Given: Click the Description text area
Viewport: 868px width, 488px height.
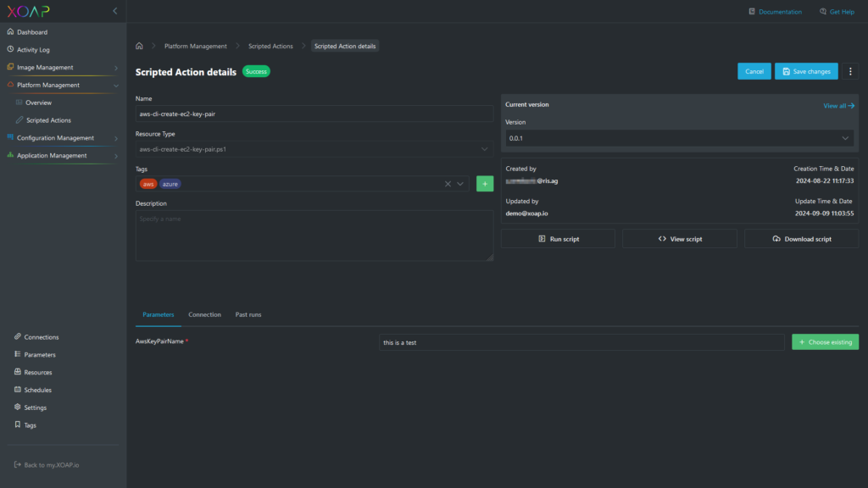Looking at the screenshot, I should 314,236.
